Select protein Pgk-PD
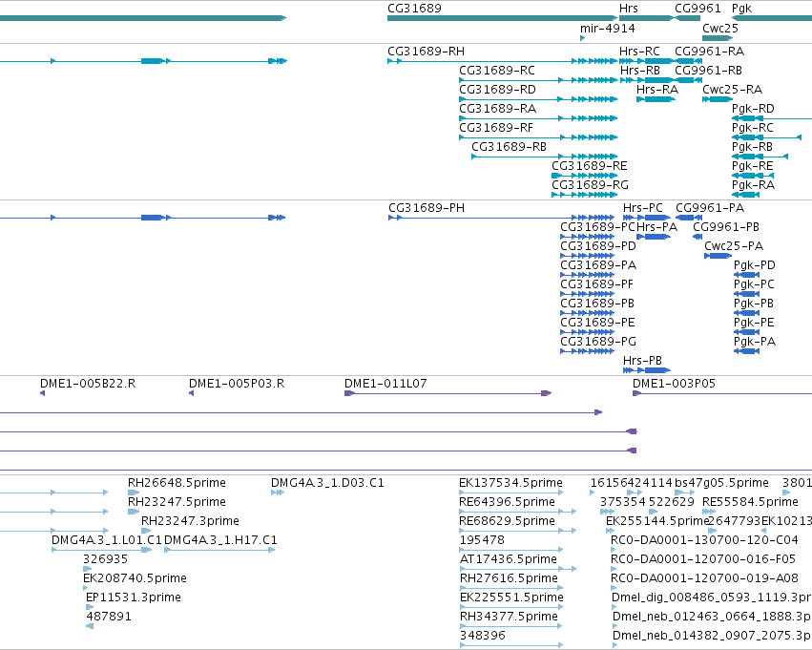The height and width of the screenshot is (650, 812). point(747,275)
